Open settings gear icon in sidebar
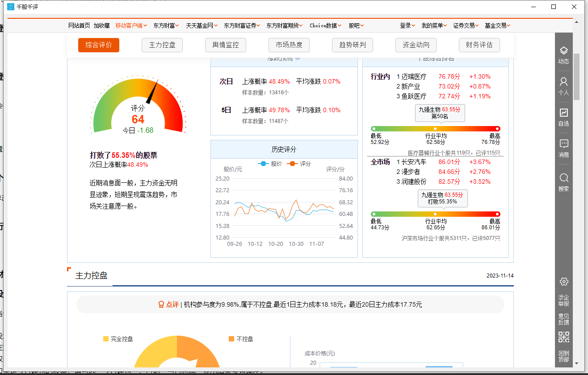Image resolution: width=588 pixels, height=375 pixels. (563, 282)
